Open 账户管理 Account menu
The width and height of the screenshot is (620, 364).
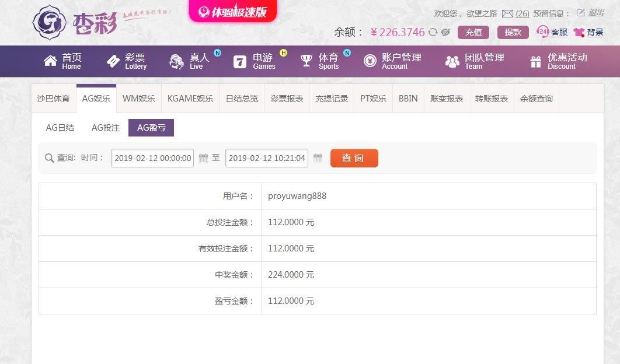point(401,61)
